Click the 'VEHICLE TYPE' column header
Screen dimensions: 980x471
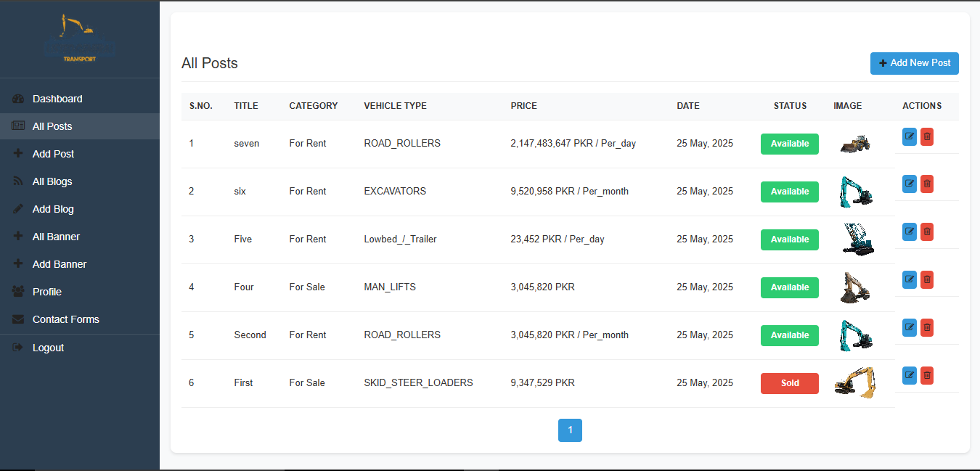[395, 106]
